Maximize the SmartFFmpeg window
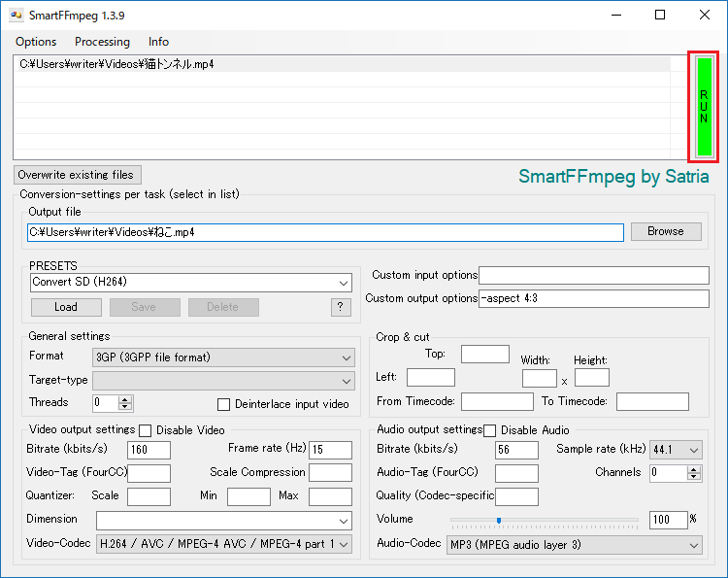This screenshot has width=728, height=578. [x=660, y=16]
